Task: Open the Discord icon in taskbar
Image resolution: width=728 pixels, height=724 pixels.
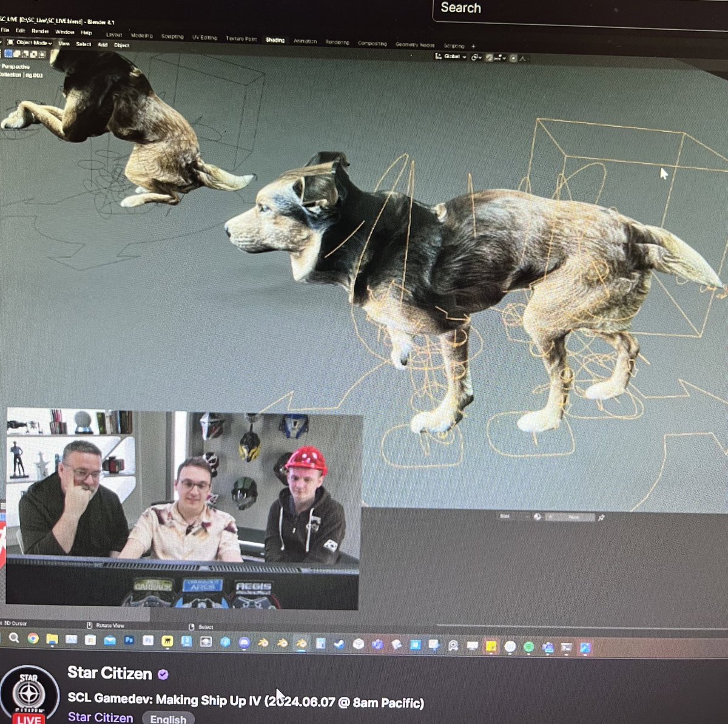Action: (x=244, y=642)
